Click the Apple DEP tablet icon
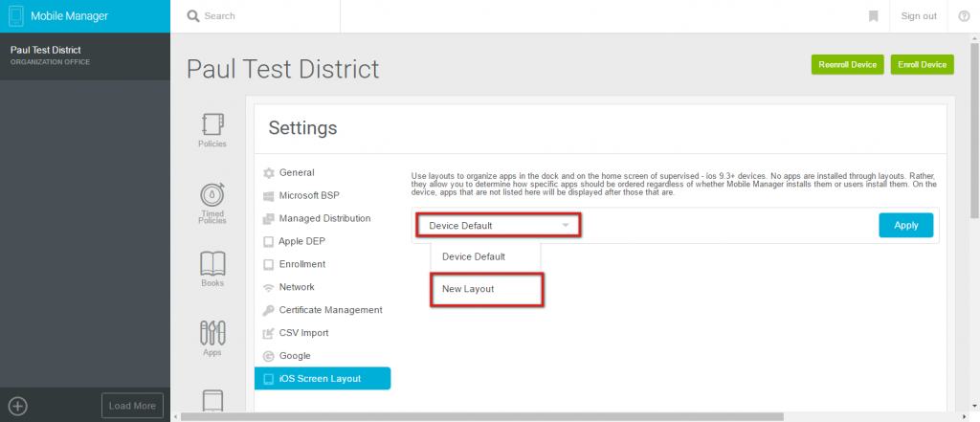Screen dimensions: 980x422 (269, 241)
